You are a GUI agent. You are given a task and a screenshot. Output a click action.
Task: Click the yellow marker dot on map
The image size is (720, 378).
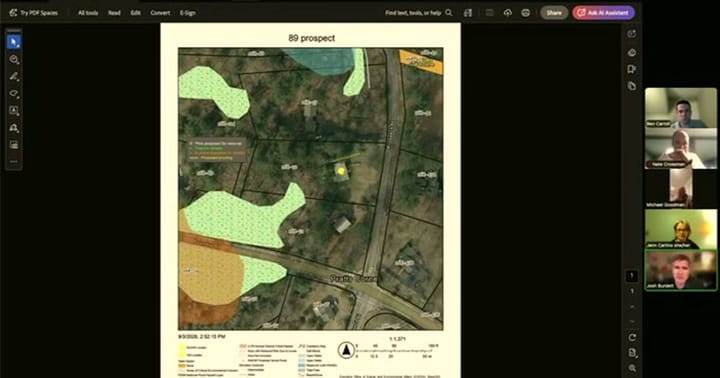pos(341,171)
